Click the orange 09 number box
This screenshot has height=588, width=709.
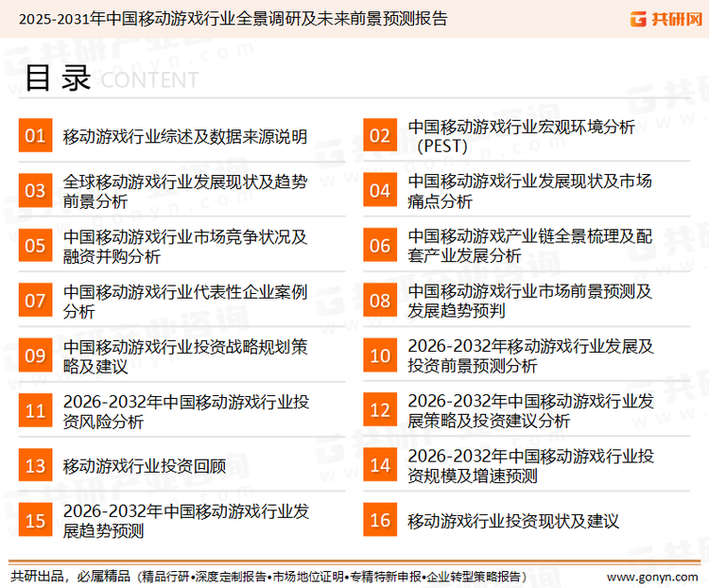tap(35, 355)
